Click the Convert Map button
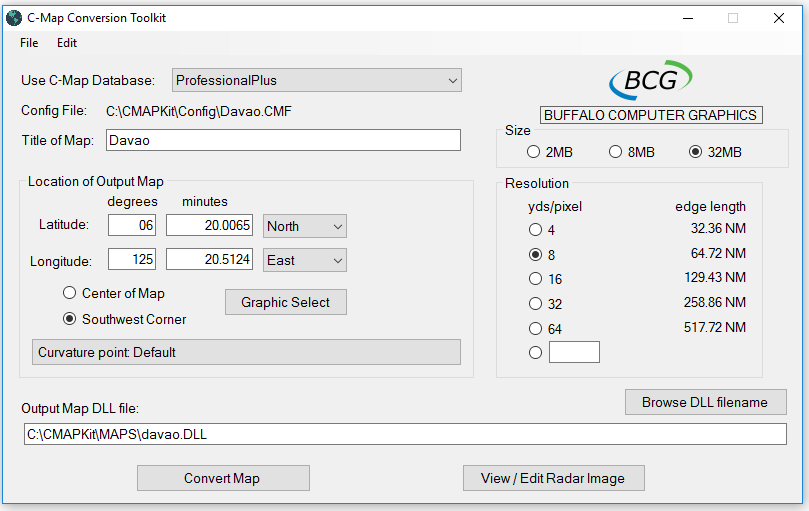 click(x=223, y=478)
